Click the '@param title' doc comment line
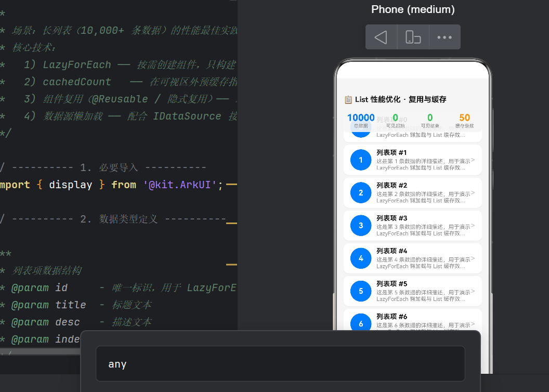549x392 pixels. 75,305
